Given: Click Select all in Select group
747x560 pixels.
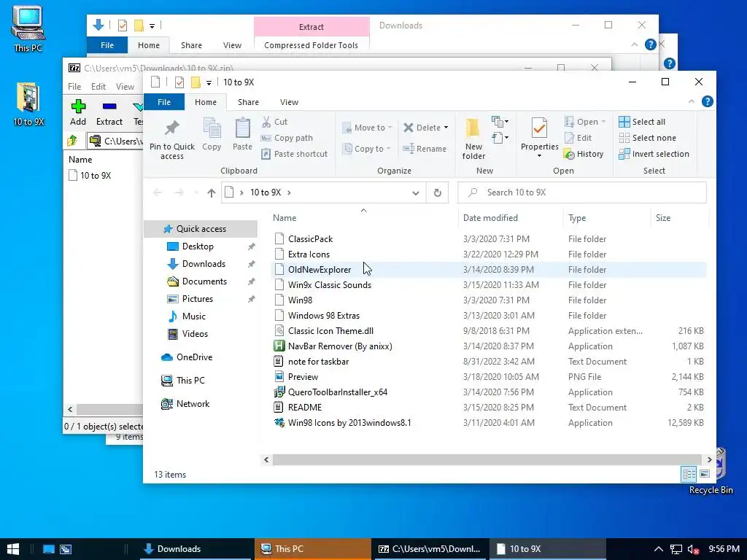Looking at the screenshot, I should pyautogui.click(x=642, y=122).
